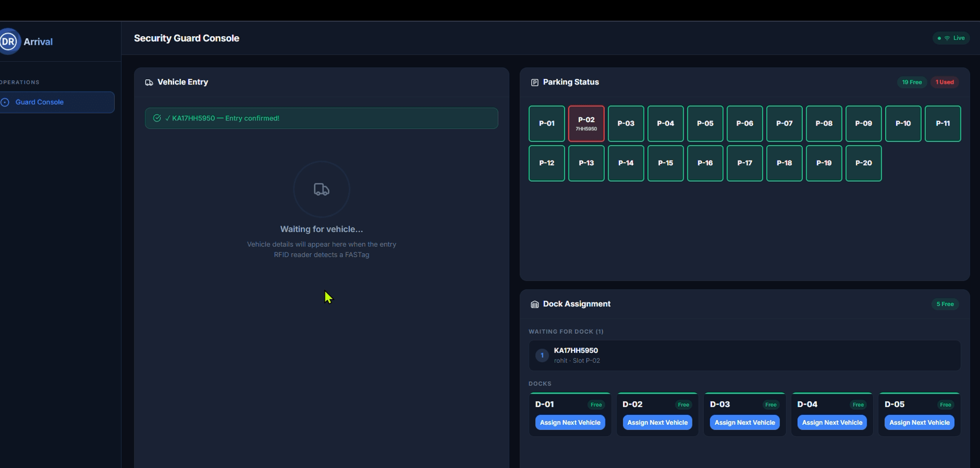This screenshot has width=980, height=468.
Task: Select parking slot P-11
Action: coord(943,124)
